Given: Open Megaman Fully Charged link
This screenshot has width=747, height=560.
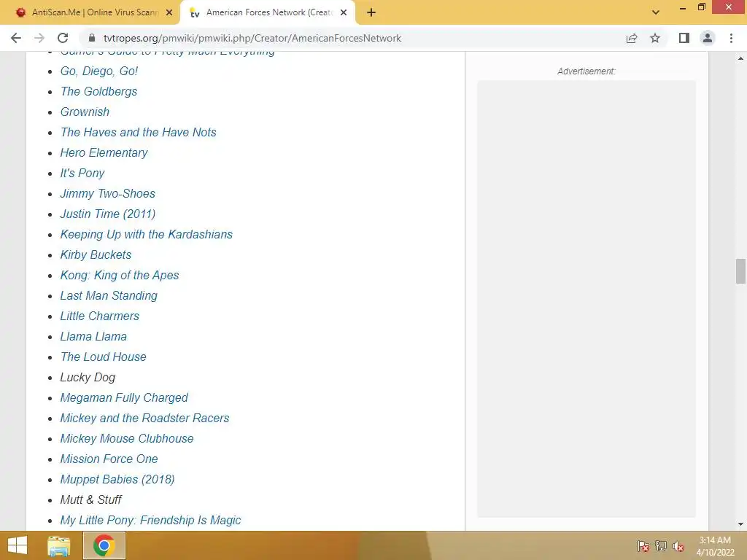Looking at the screenshot, I should pos(124,398).
